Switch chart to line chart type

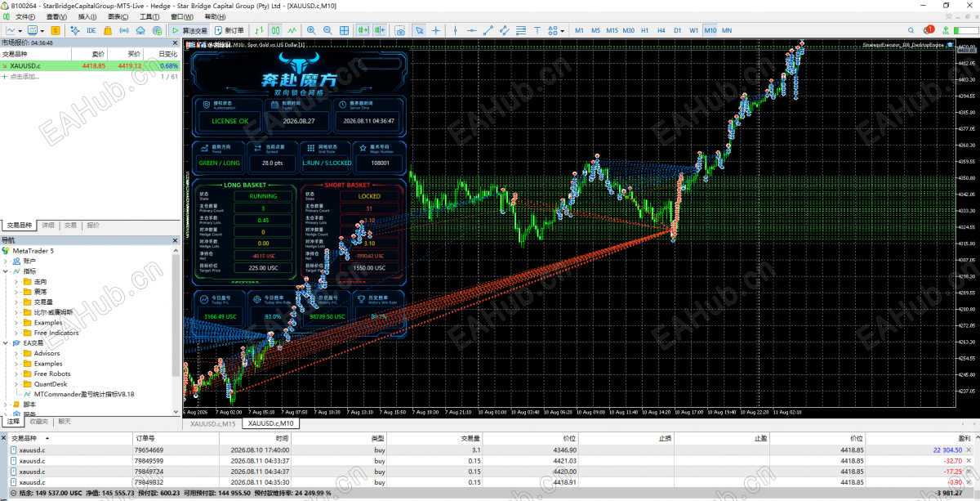click(293, 30)
